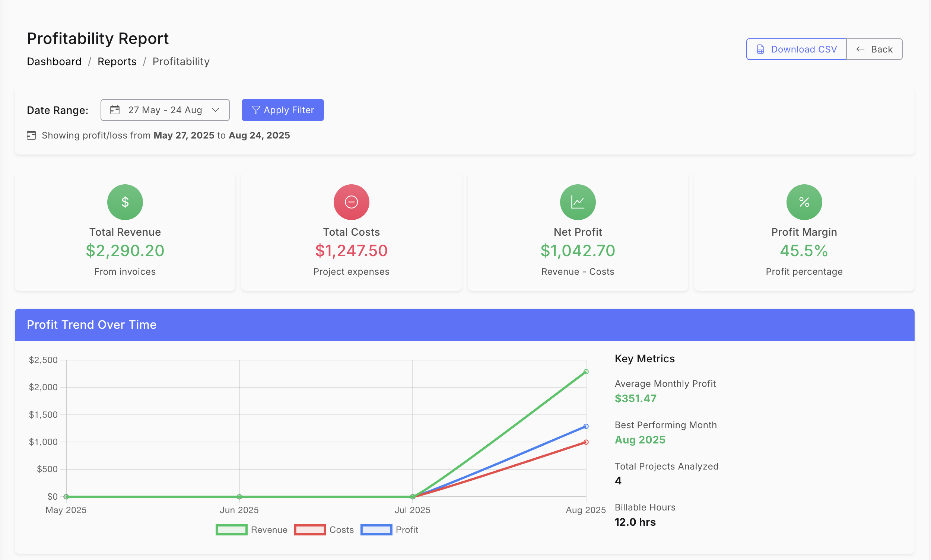
Task: Click calendar icon beside 'Showing profit/loss' text
Action: (x=31, y=135)
